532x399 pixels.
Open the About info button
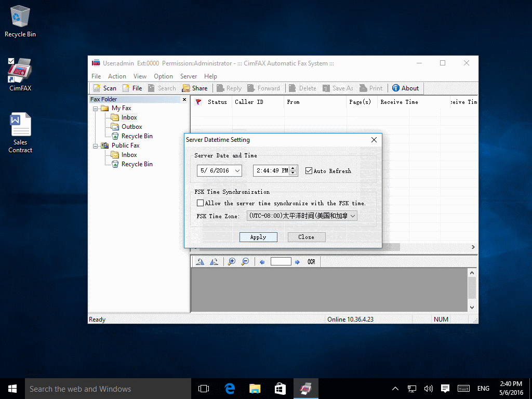coord(405,88)
